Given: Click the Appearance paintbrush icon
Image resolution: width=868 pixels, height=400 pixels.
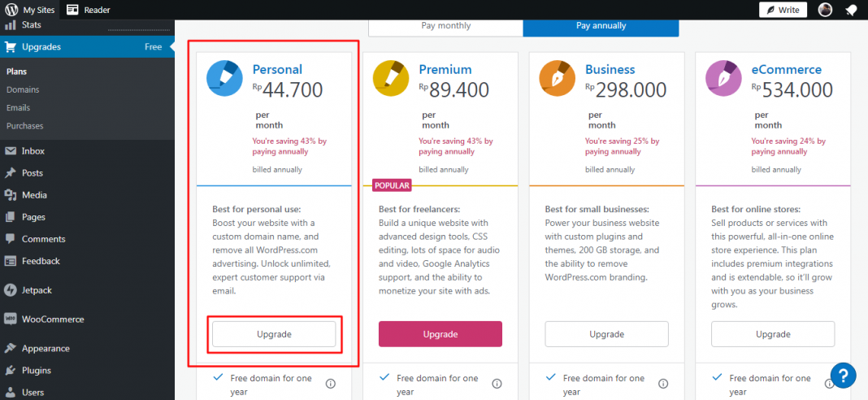Looking at the screenshot, I should [10, 349].
